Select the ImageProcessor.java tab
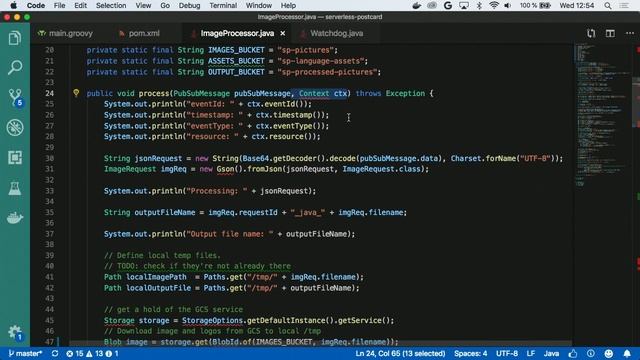 [237, 33]
